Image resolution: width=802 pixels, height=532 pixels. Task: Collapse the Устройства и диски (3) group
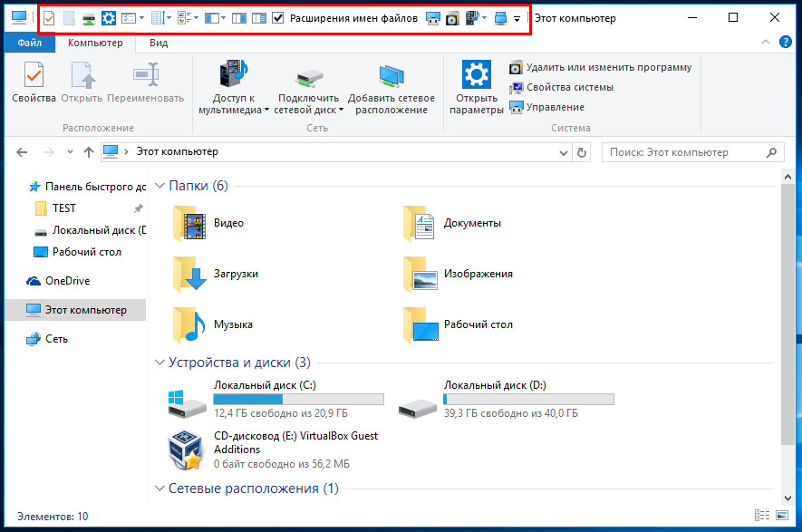point(159,363)
